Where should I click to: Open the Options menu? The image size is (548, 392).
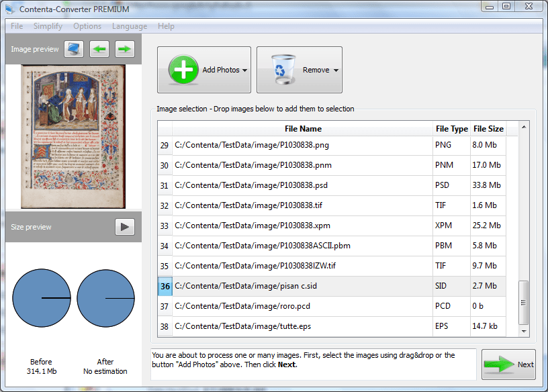(87, 26)
